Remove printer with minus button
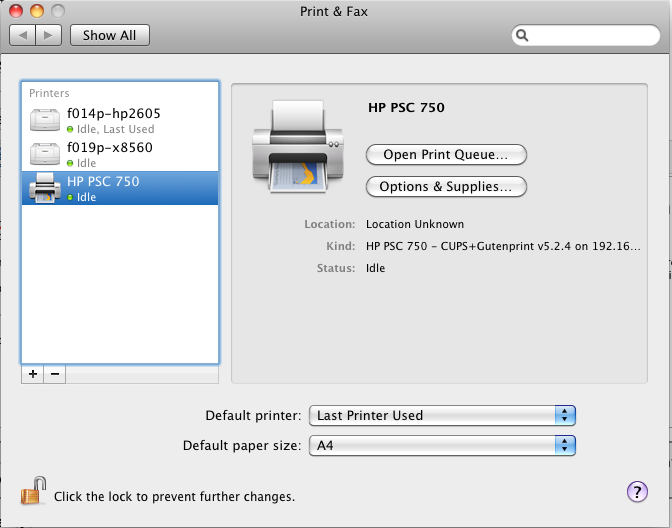The width and height of the screenshot is (672, 528). (55, 374)
